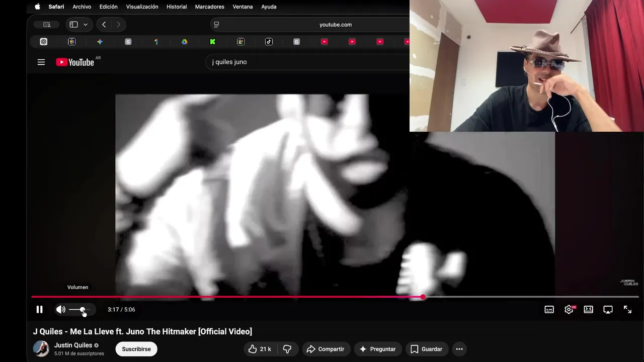Open the Kick pinned tab
The width and height of the screenshot is (644, 362).
click(213, 42)
